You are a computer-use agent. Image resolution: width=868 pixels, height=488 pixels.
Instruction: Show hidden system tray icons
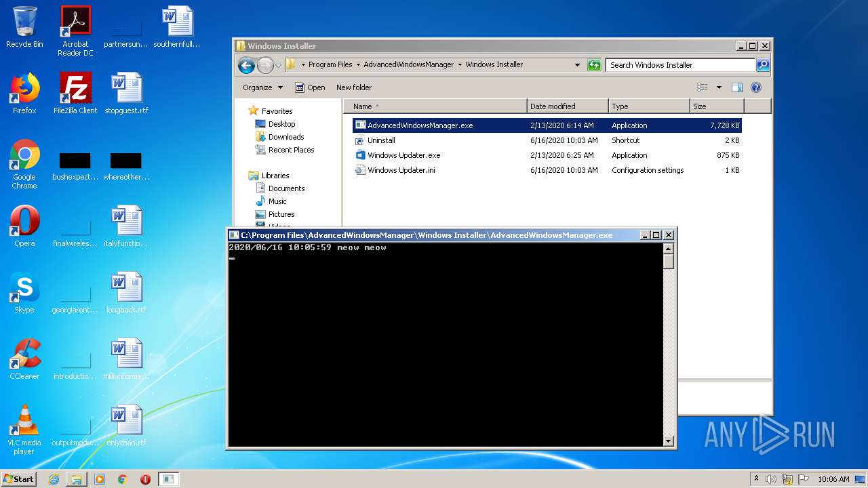coord(756,479)
